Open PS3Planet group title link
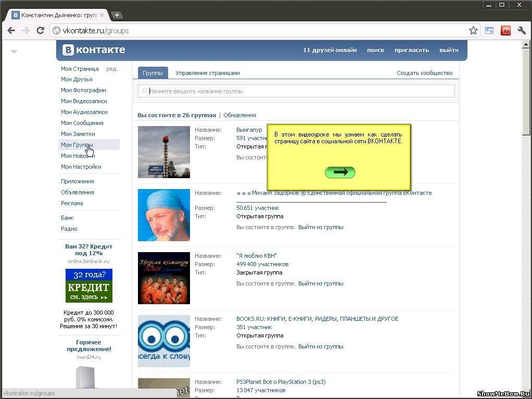The height and width of the screenshot is (399, 532). [281, 382]
